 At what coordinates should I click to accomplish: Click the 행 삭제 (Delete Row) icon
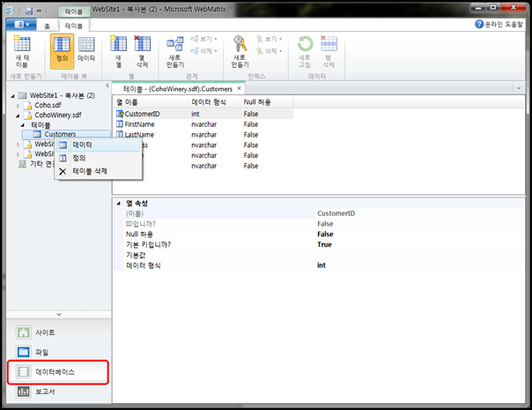[329, 51]
